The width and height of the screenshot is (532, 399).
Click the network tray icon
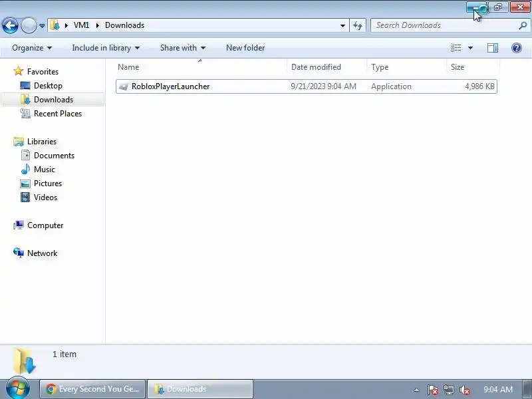[448, 390]
